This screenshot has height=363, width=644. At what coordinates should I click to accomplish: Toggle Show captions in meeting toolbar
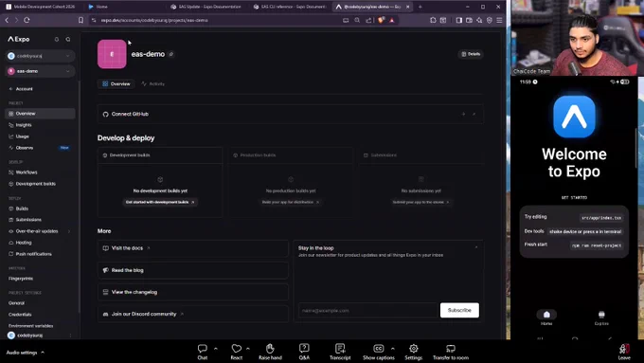[x=378, y=352]
